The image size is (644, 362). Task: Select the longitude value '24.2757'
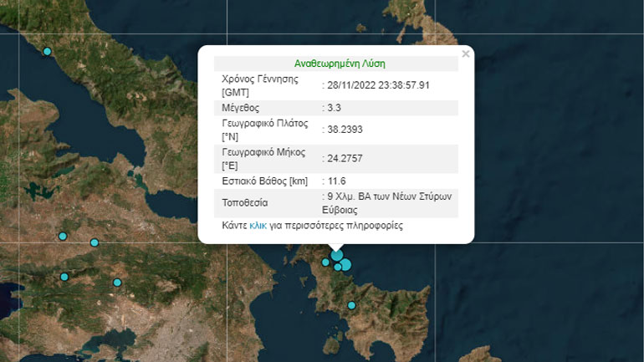pyautogui.click(x=345, y=158)
